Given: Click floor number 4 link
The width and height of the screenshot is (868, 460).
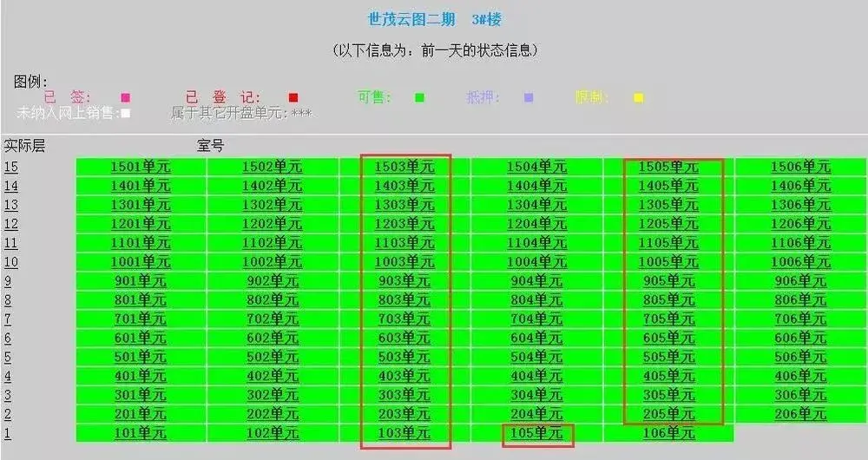Looking at the screenshot, I should point(8,377).
